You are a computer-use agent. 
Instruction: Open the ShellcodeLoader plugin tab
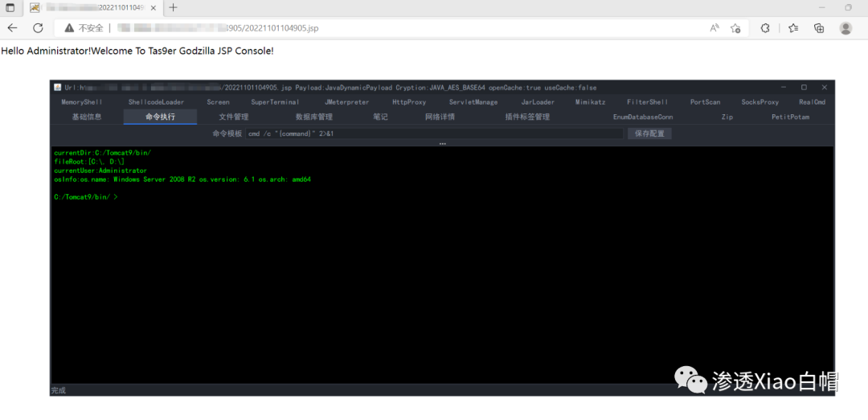point(156,102)
